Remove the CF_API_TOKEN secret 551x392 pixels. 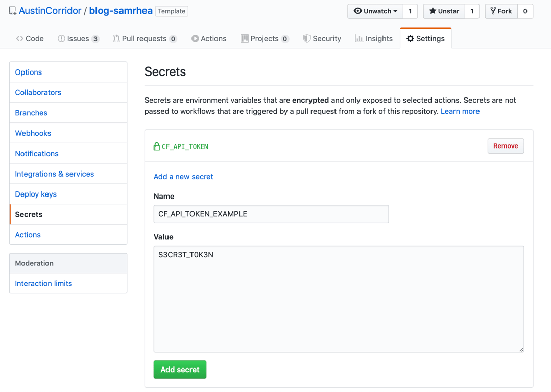coord(506,146)
